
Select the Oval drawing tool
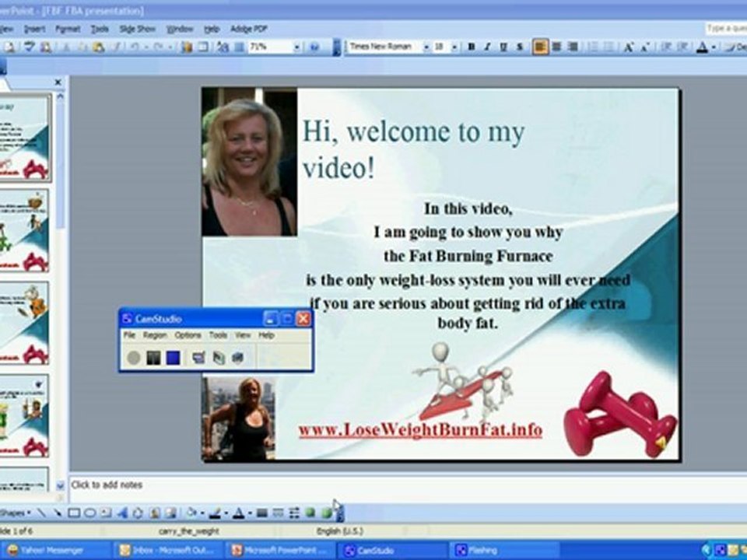90,513
